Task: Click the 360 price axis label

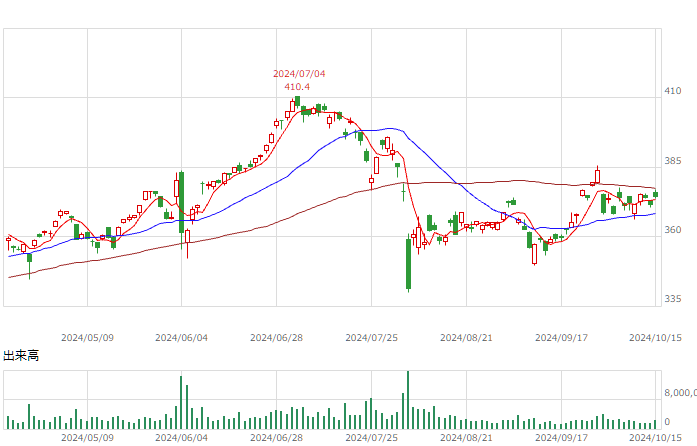Action: [673, 230]
